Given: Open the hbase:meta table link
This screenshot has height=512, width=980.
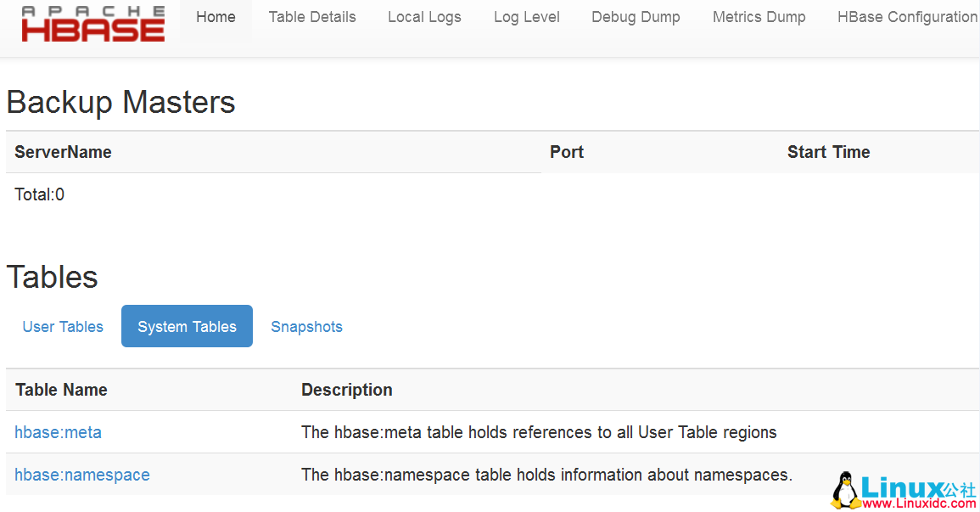Looking at the screenshot, I should 58,432.
